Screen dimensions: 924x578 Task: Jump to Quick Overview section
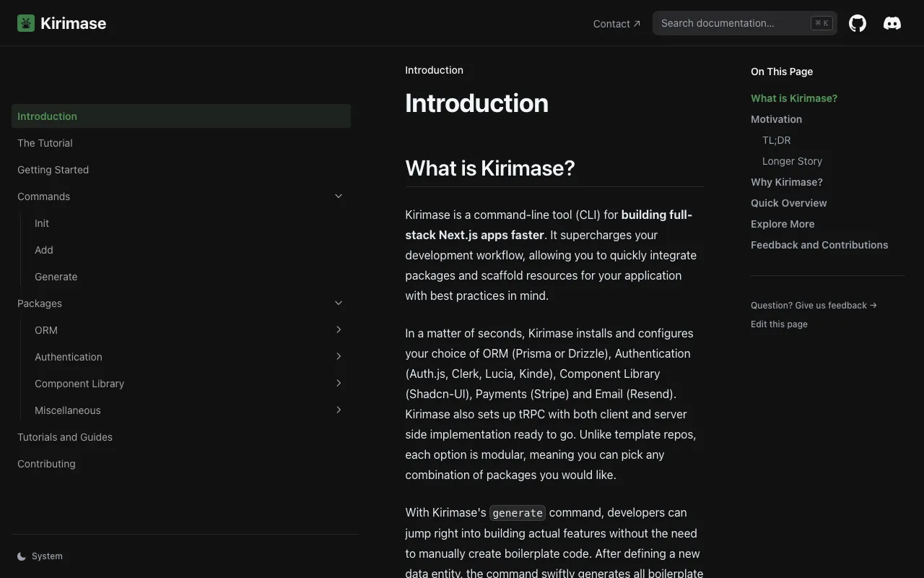(x=789, y=203)
